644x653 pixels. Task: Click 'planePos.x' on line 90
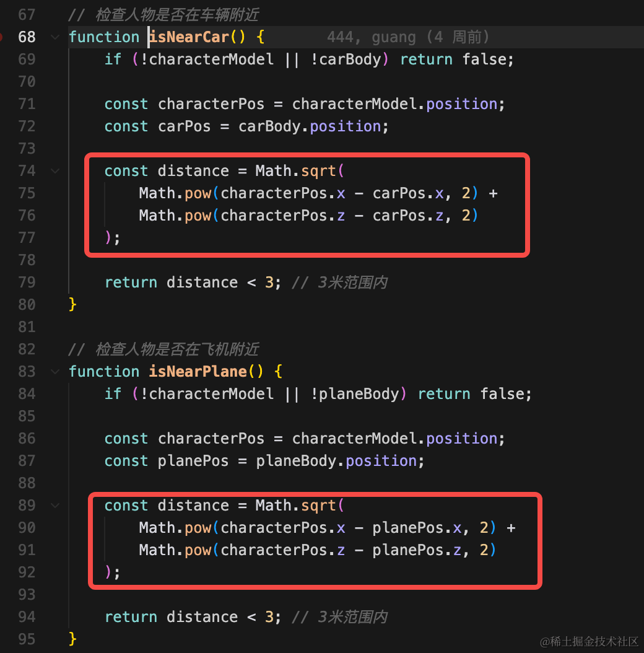coord(417,528)
